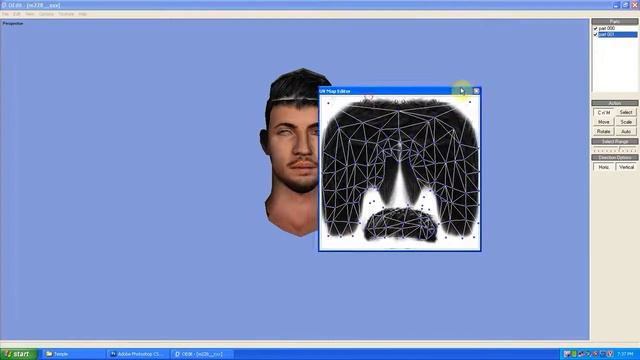This screenshot has width=640, height=360.
Task: Open the Windows Start menu
Action: [19, 354]
